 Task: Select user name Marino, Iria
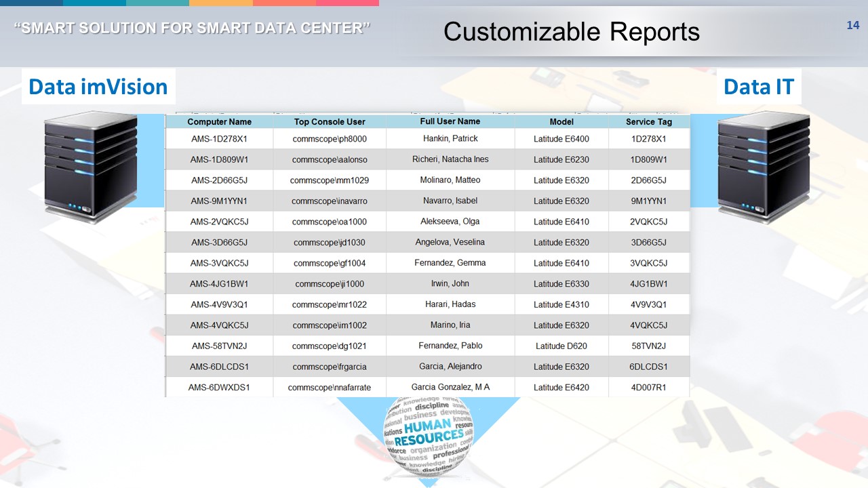450,325
